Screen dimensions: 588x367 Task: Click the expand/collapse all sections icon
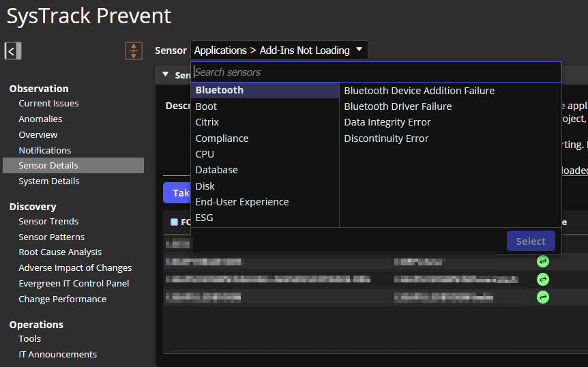(x=134, y=50)
